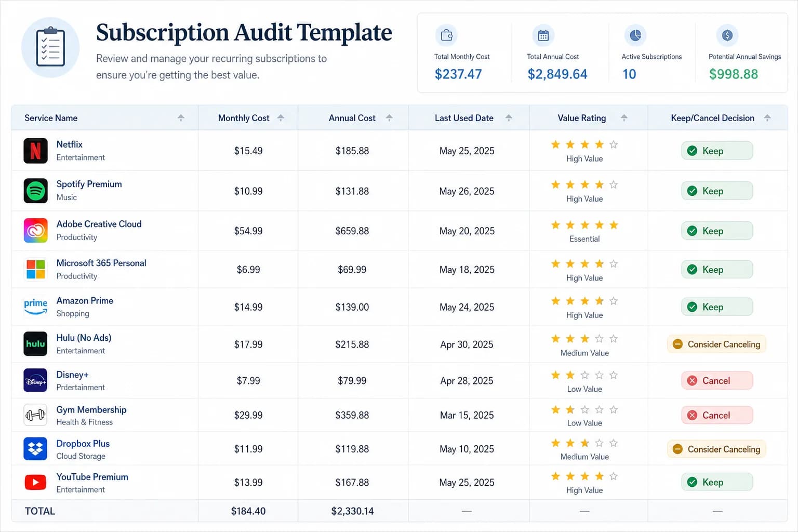Select the $659.88 annual cost cell
Viewport: 798px width, 532px height.
pyautogui.click(x=352, y=231)
